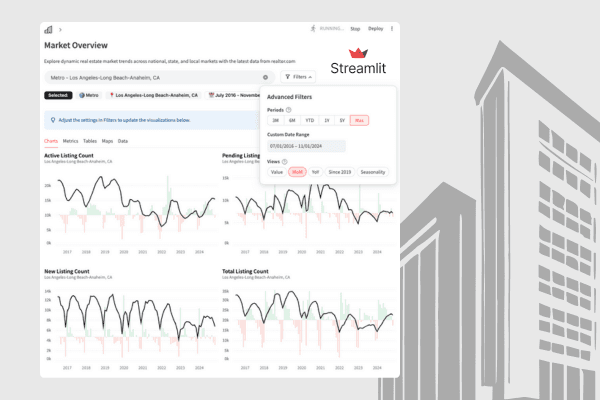This screenshot has height=400, width=600.
Task: Open the Maps tab
Action: 107,141
